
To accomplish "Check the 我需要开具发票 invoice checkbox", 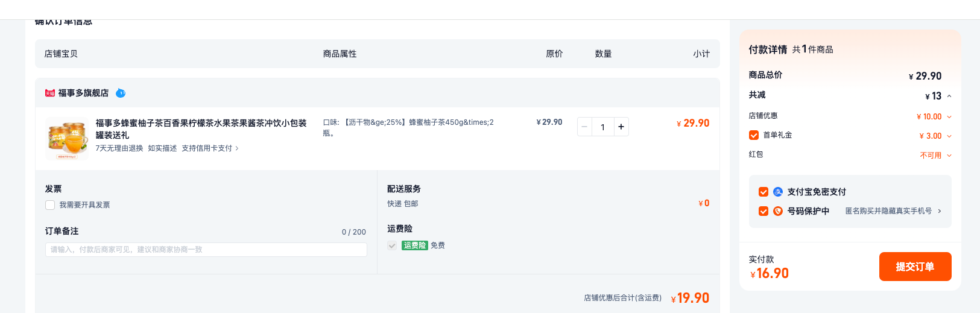I will tap(50, 205).
